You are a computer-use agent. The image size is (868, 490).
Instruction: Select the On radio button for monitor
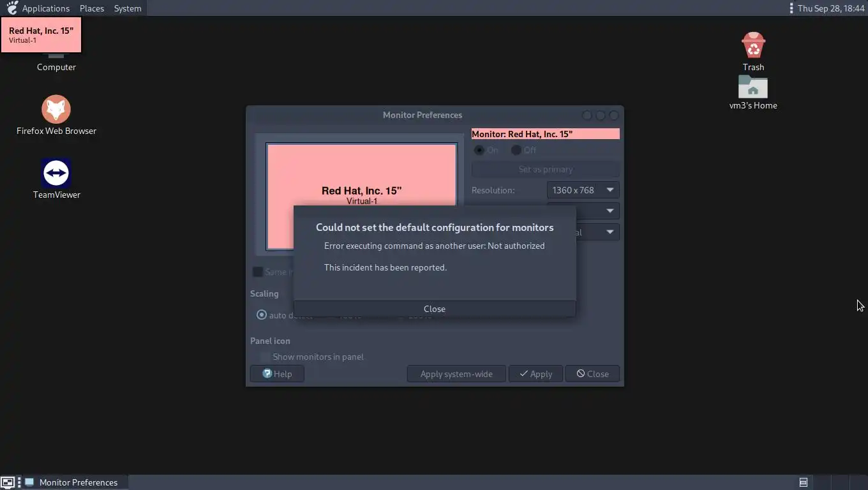click(x=479, y=150)
